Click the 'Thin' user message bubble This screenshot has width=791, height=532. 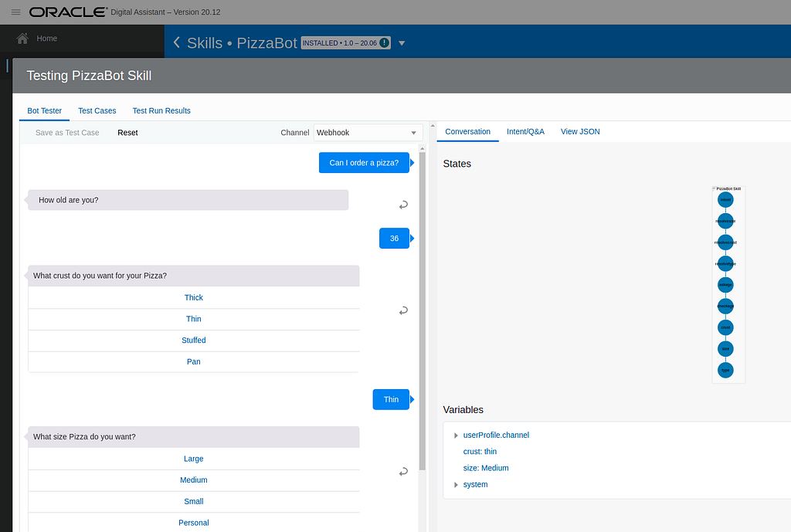pos(391,399)
